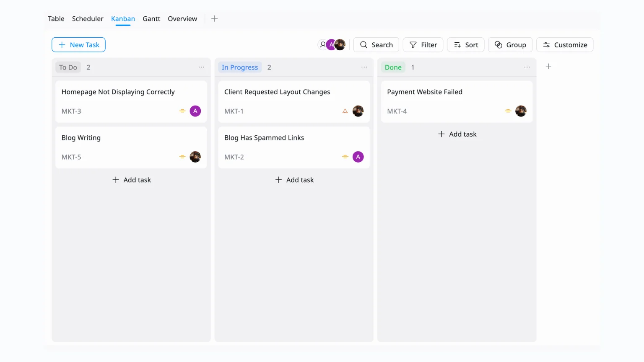
Task: Open the To Do column options menu
Action: 201,67
